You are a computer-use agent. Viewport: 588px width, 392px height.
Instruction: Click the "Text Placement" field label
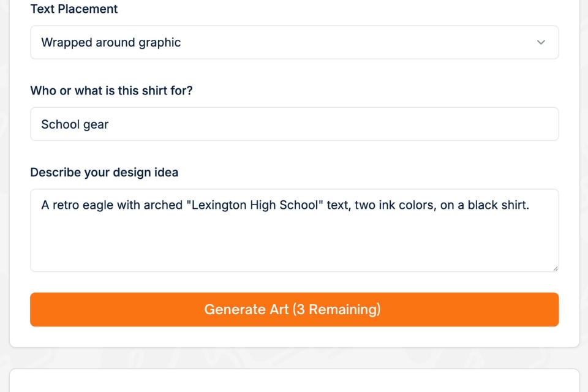tap(74, 9)
